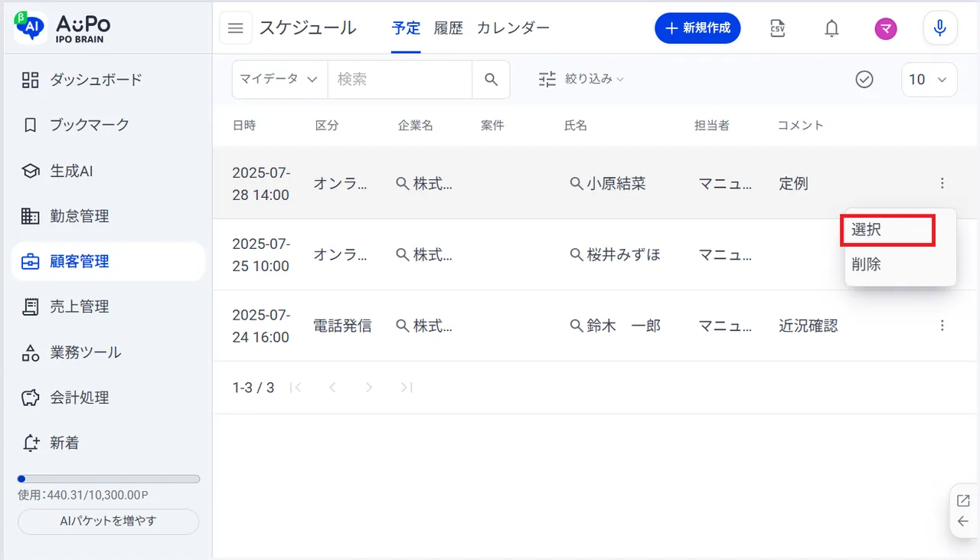
Task: Choose 選択 in the context menu
Action: click(887, 231)
